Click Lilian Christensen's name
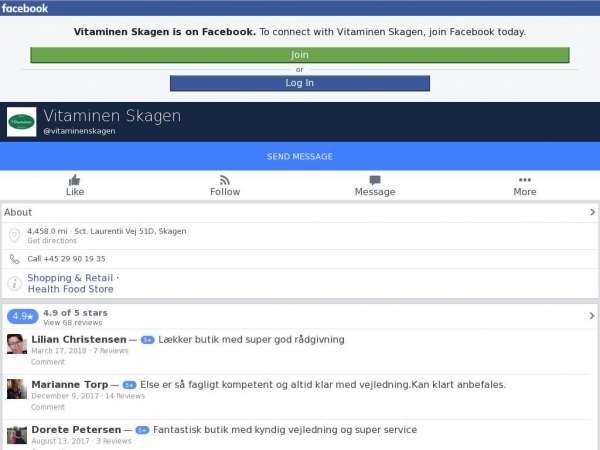 [79, 339]
